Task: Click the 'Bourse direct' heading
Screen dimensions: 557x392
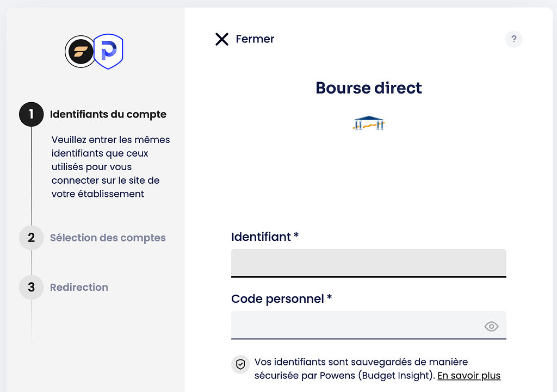Action: pyautogui.click(x=369, y=88)
